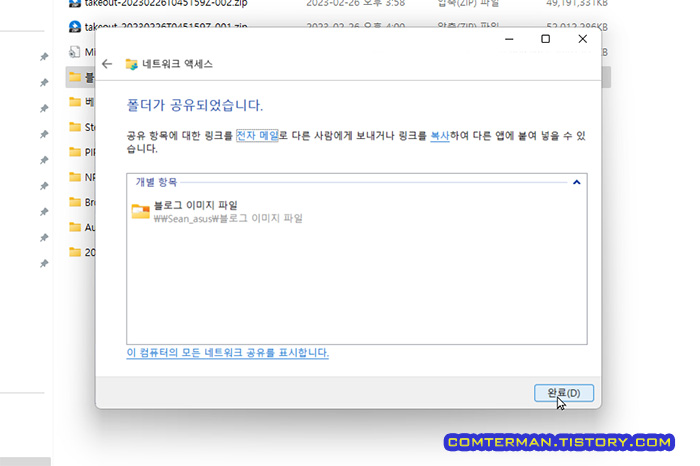Click the 폴더가 공유되었습니다. heading
The image size is (700, 466).
[195, 105]
